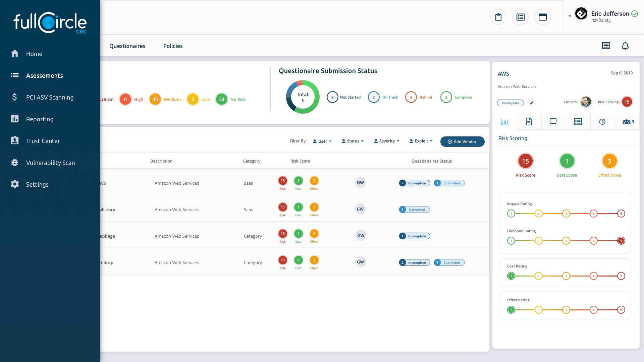The width and height of the screenshot is (644, 362).
Task: Expand the User filter dropdown
Action: (322, 141)
